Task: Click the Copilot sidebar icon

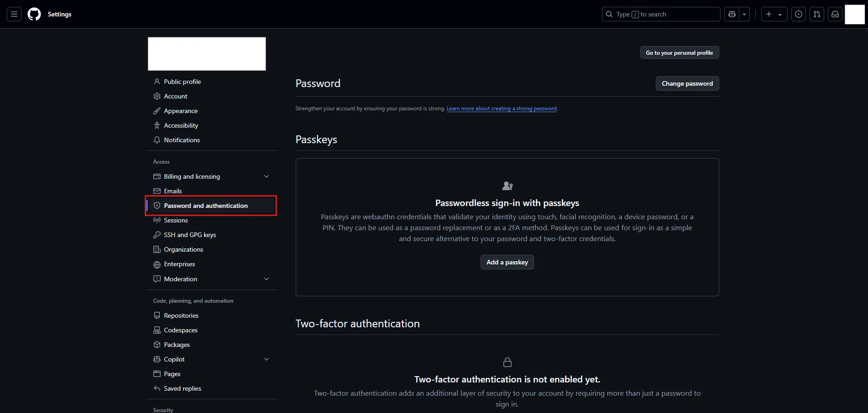Action: point(157,359)
